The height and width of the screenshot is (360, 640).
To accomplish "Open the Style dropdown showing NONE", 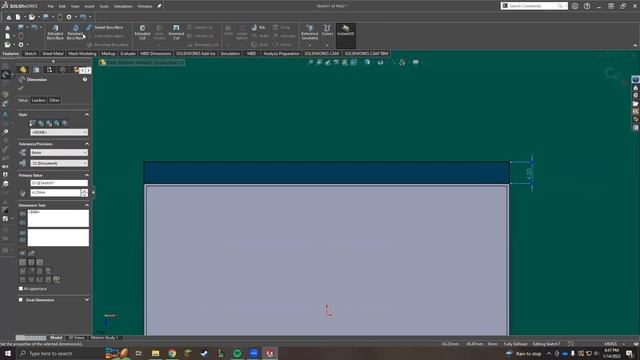I will tap(59, 132).
